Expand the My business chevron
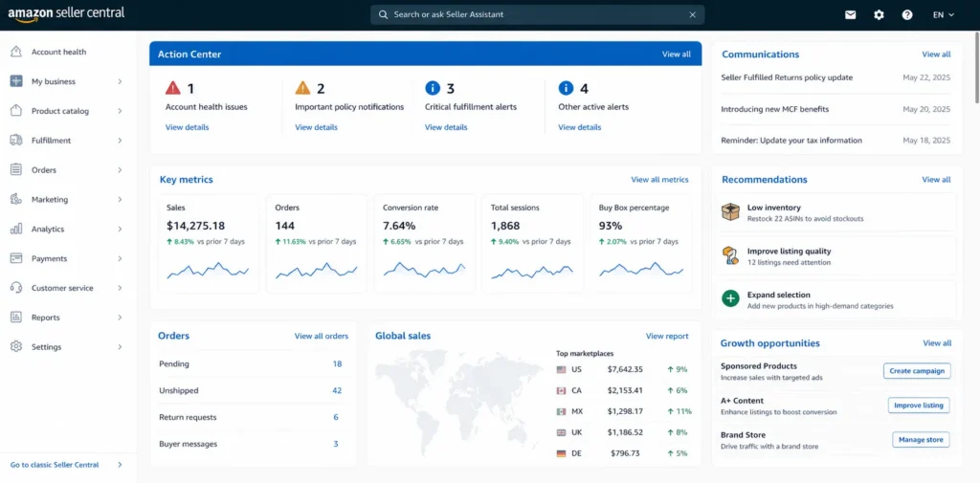Viewport: 980px width, 483px height. (x=120, y=81)
